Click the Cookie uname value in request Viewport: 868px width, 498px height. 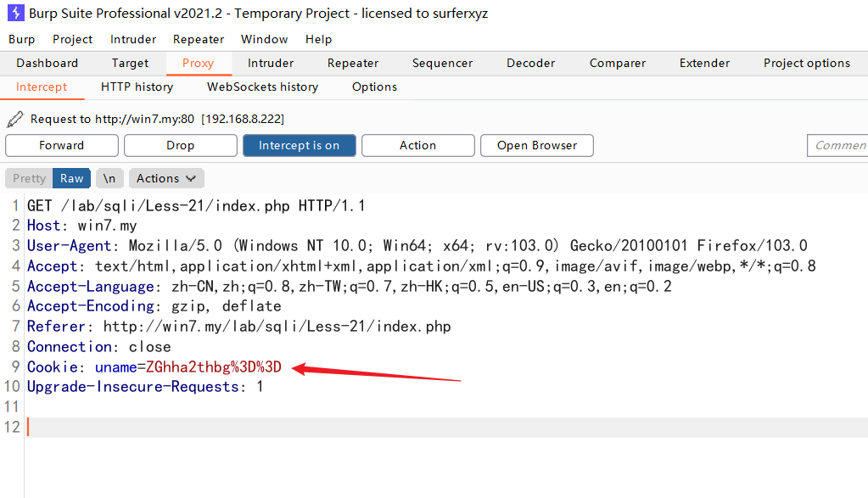coord(214,367)
